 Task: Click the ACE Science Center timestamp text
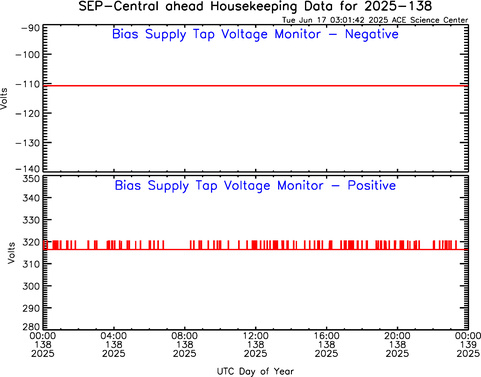(x=375, y=20)
